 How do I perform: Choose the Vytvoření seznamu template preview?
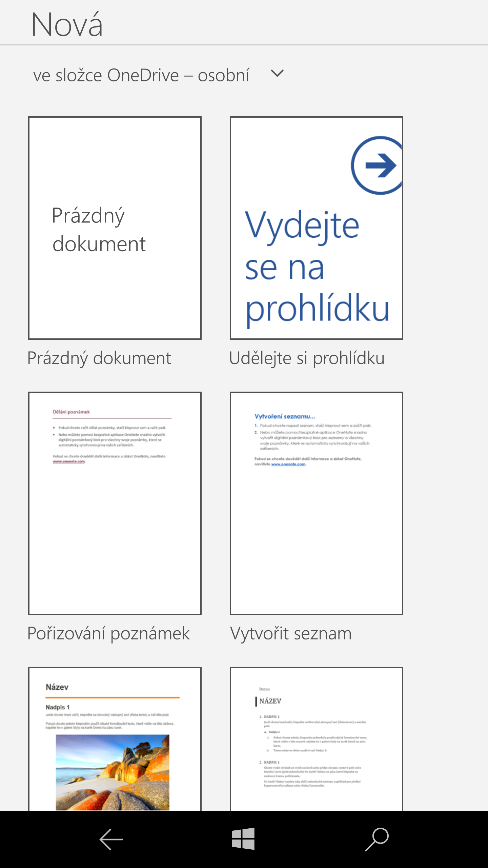click(x=317, y=503)
